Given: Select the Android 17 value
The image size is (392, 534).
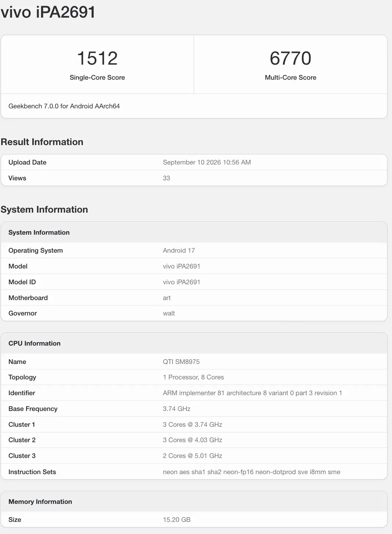Looking at the screenshot, I should coord(179,250).
